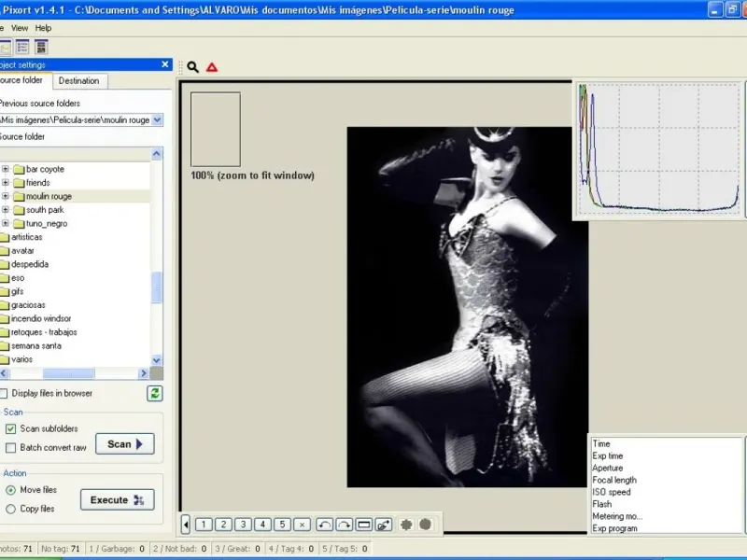747x560 pixels.
Task: Click the red triangle warning icon
Action: click(x=212, y=67)
